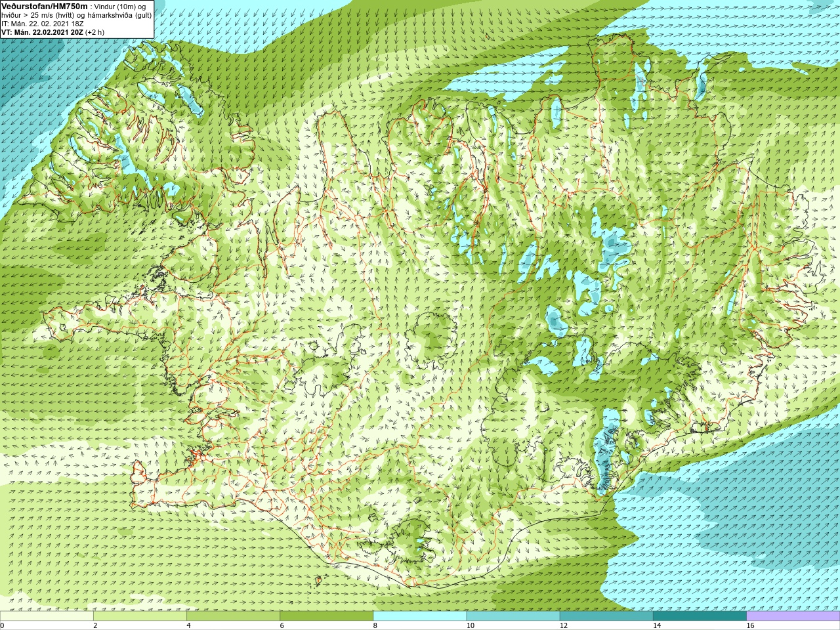The image size is (840, 630).
Task: Click the pale yellow 0–2 m/s legend swatch
Action: tap(47, 616)
